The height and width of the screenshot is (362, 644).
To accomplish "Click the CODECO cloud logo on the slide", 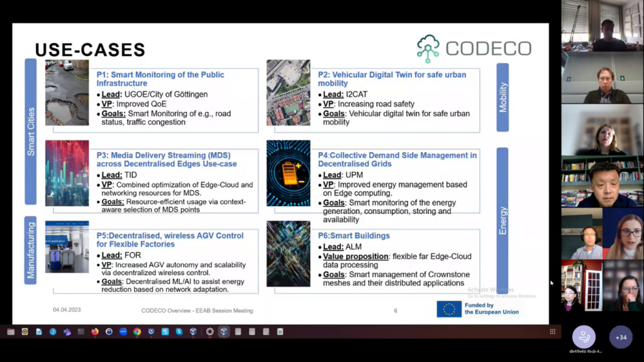I will (x=428, y=49).
